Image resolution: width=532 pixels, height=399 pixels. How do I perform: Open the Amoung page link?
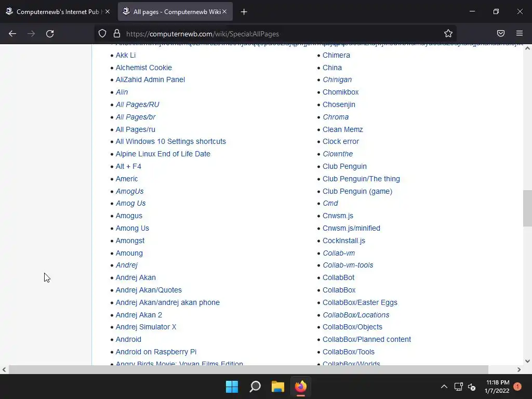[129, 253]
